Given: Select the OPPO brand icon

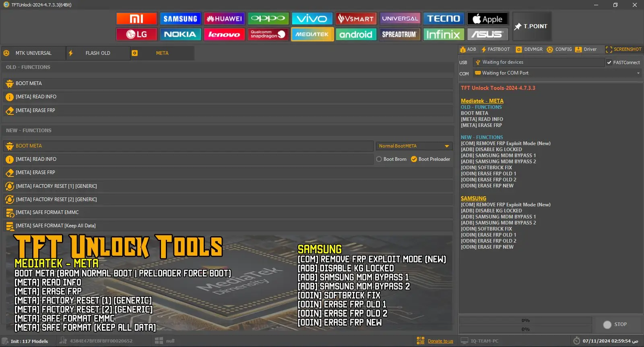Looking at the screenshot, I should [x=268, y=19].
